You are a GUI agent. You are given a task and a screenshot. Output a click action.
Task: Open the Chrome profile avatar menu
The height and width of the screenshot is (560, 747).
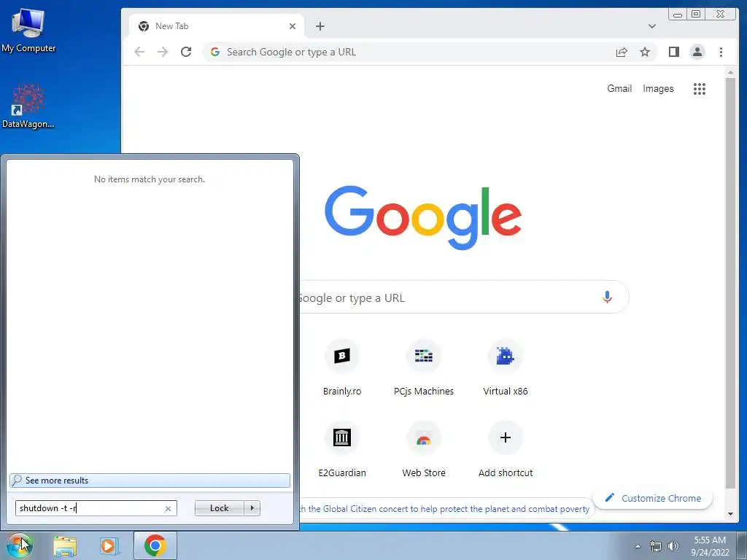pos(697,52)
